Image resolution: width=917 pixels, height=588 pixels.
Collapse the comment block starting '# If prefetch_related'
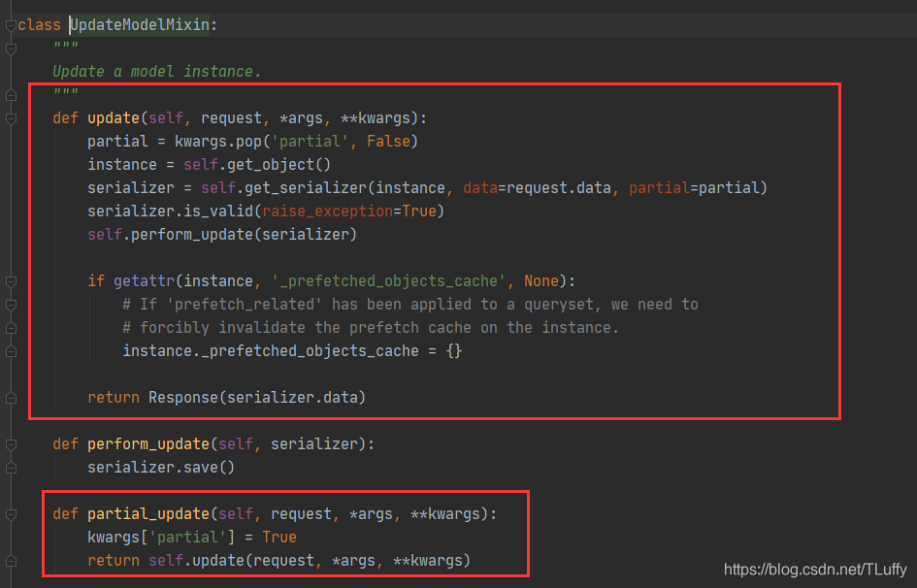[x=11, y=305]
